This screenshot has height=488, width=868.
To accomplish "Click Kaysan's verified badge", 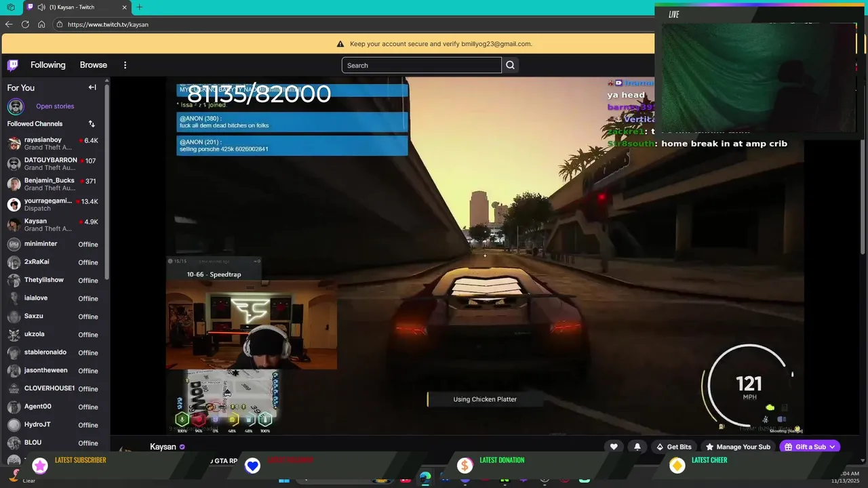I will pyautogui.click(x=182, y=447).
